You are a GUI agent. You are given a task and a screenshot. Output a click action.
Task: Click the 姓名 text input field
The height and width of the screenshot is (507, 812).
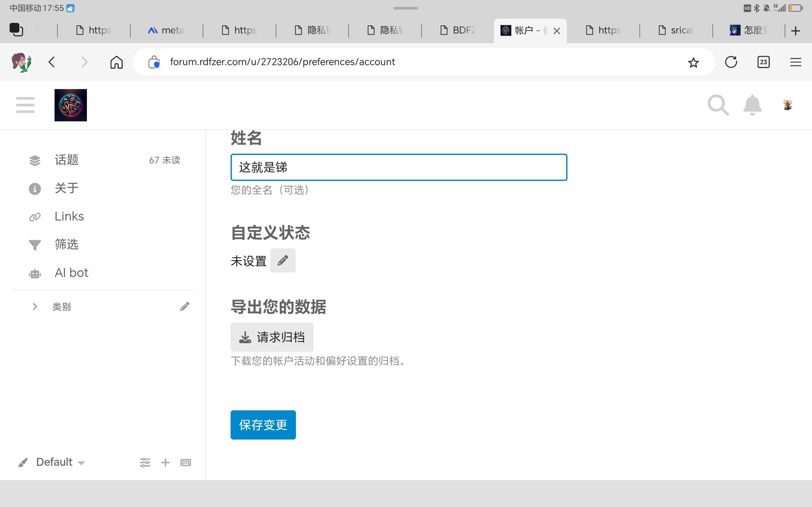coord(399,167)
